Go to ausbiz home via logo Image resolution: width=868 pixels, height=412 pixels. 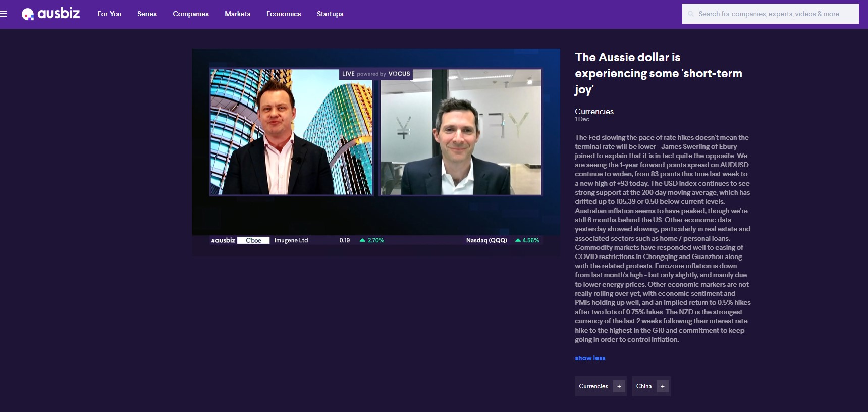click(x=50, y=14)
